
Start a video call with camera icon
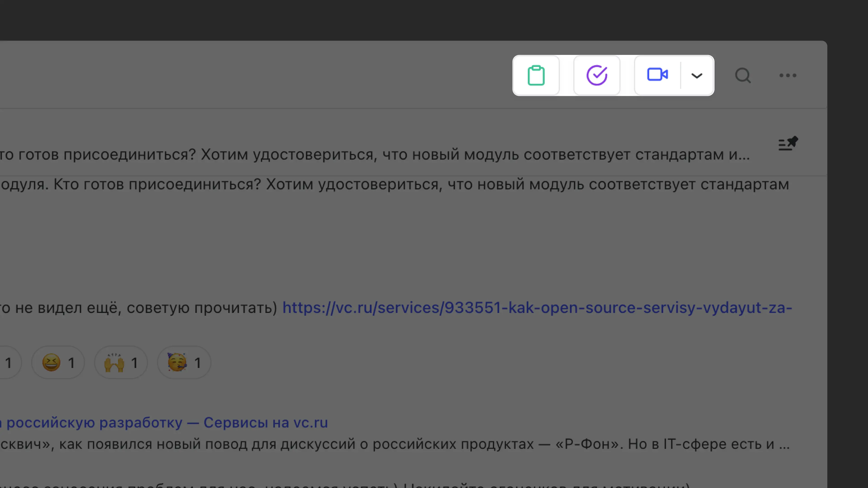tap(657, 75)
